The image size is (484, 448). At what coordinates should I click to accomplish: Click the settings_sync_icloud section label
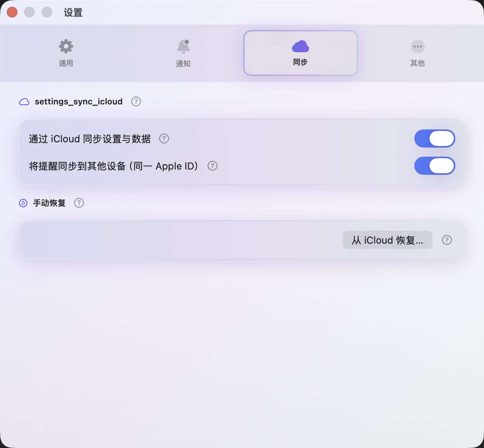point(79,101)
